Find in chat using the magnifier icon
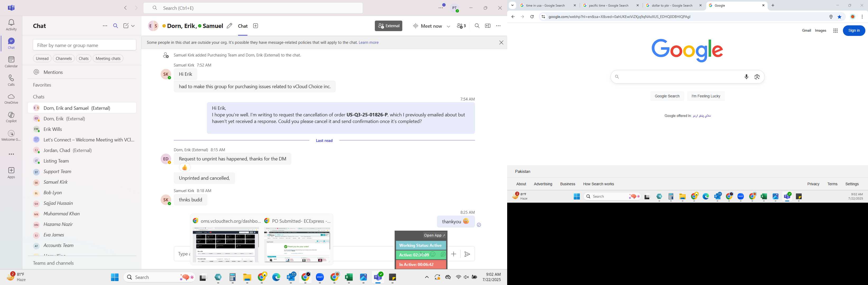This screenshot has height=285, width=868. (x=477, y=26)
